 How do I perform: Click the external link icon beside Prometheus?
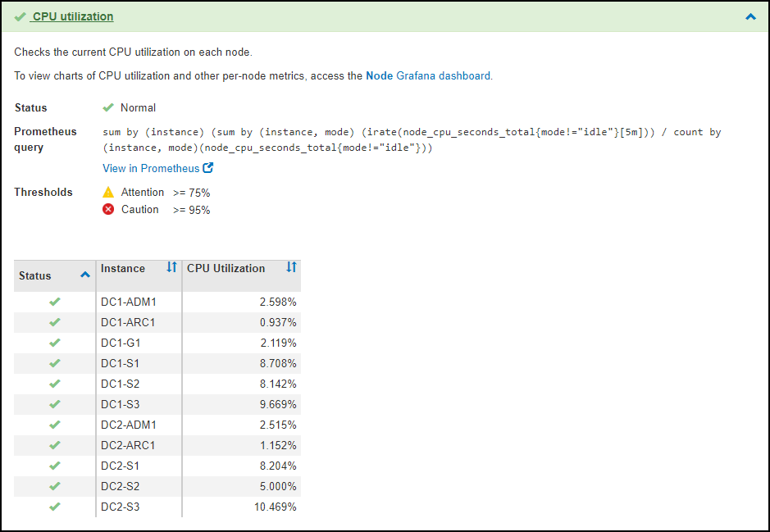pos(208,168)
